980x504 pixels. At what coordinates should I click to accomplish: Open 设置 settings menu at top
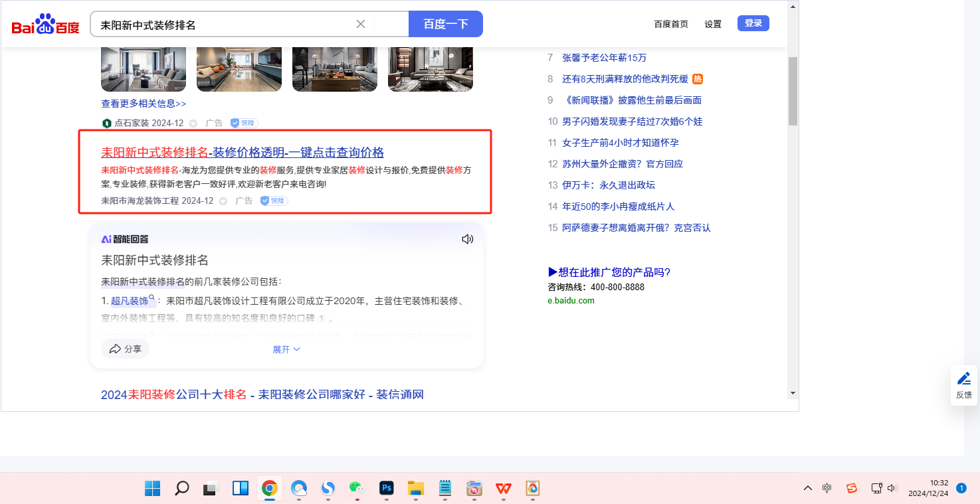(713, 24)
